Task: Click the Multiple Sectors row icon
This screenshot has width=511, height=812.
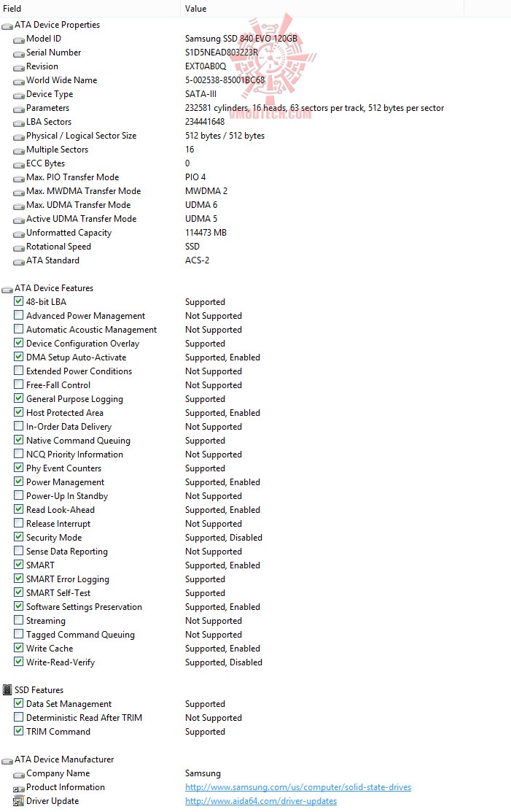Action: click(19, 151)
